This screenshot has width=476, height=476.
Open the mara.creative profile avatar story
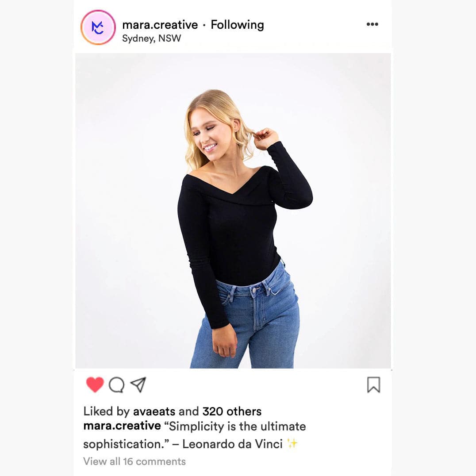tap(98, 27)
